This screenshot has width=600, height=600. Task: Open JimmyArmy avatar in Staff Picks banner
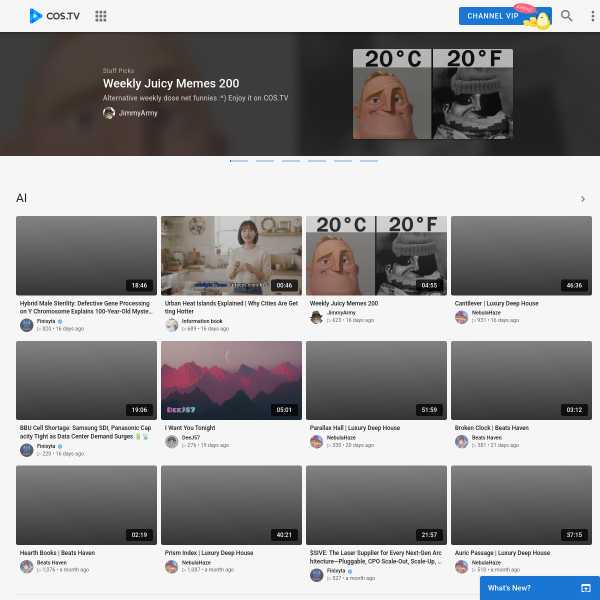[109, 113]
